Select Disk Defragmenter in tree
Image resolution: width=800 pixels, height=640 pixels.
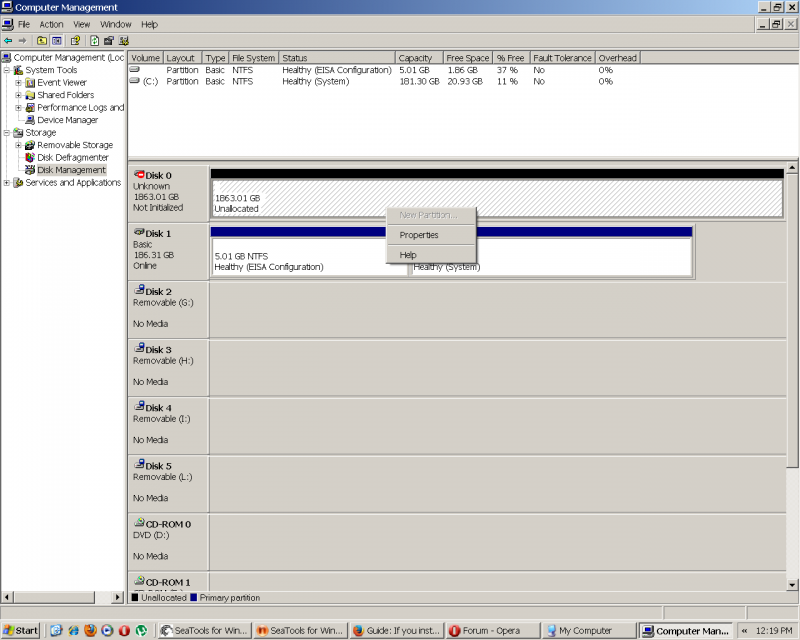(x=72, y=158)
